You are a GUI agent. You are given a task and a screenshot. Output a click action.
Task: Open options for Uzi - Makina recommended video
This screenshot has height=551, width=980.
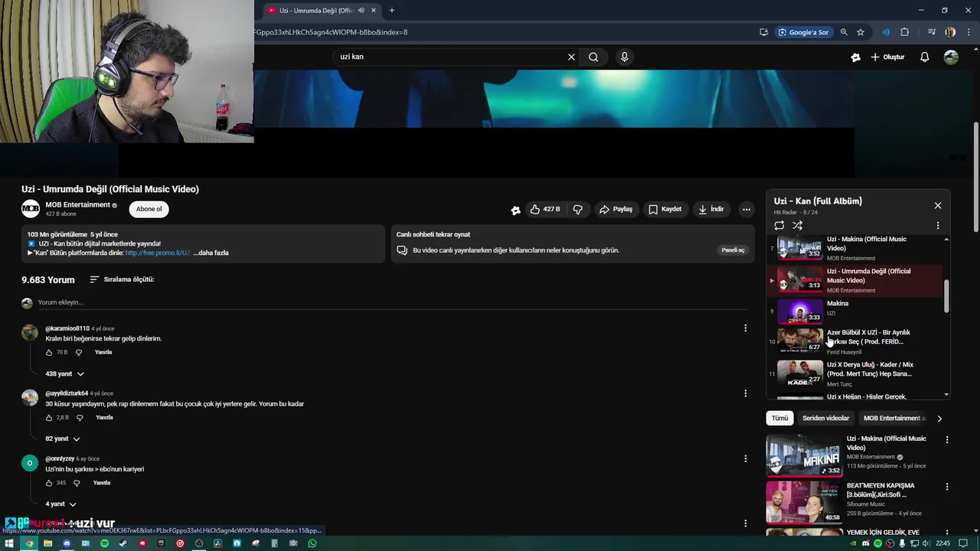pos(947,440)
